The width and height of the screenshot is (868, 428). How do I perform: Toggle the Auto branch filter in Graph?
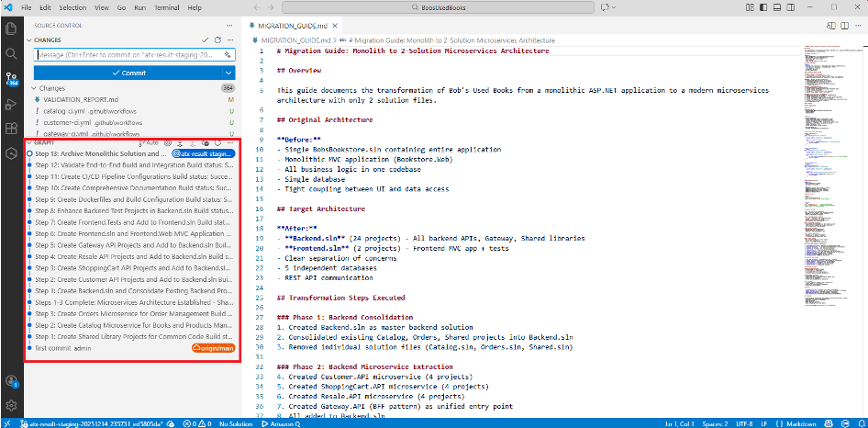coord(148,143)
